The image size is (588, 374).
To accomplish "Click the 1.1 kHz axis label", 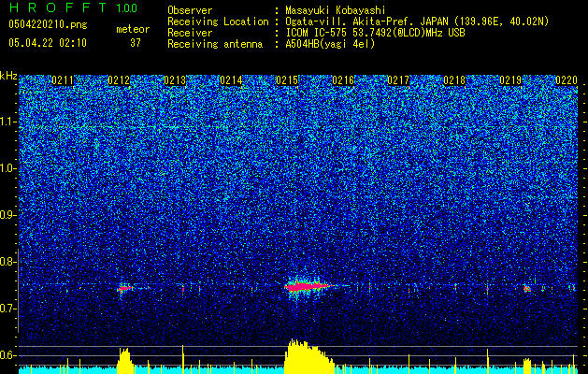I will click(8, 122).
